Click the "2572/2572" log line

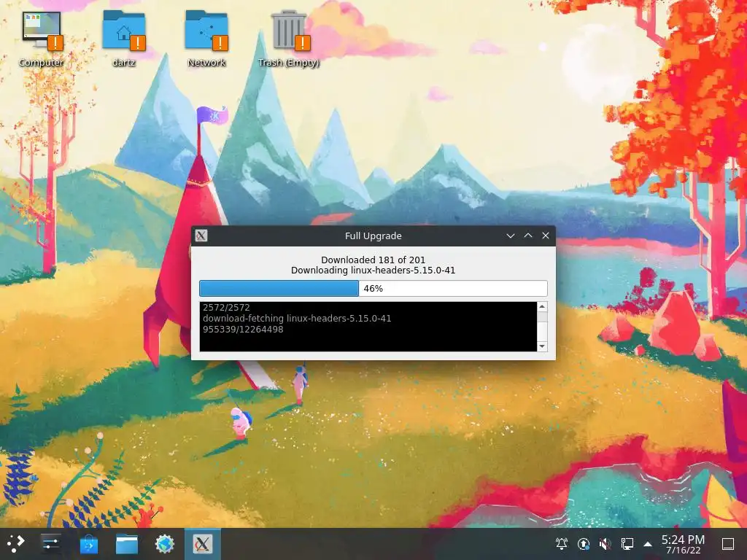click(x=226, y=307)
